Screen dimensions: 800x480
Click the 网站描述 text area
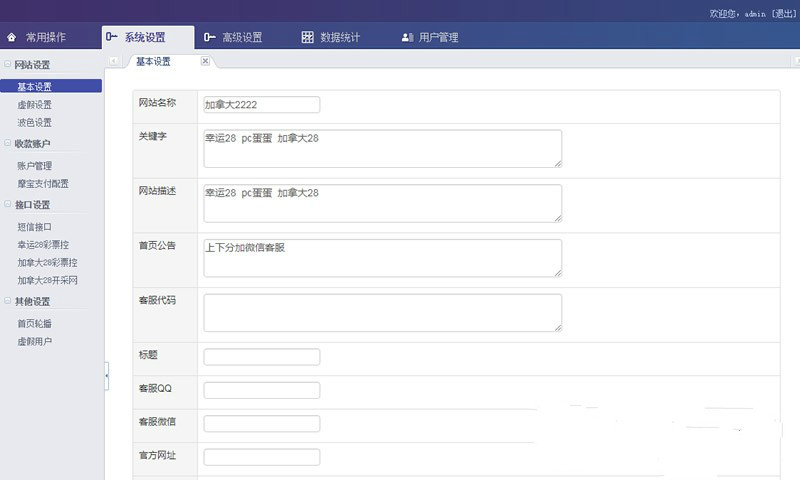(x=383, y=204)
